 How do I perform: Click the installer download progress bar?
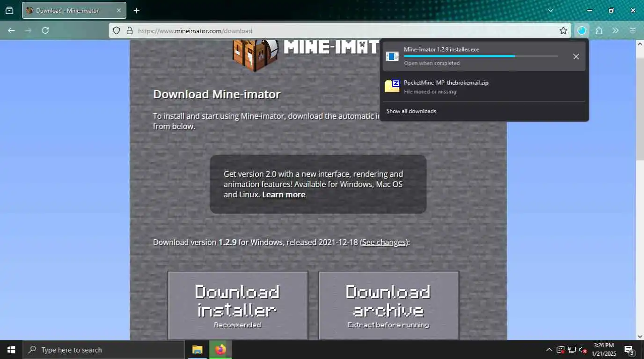[481, 56]
